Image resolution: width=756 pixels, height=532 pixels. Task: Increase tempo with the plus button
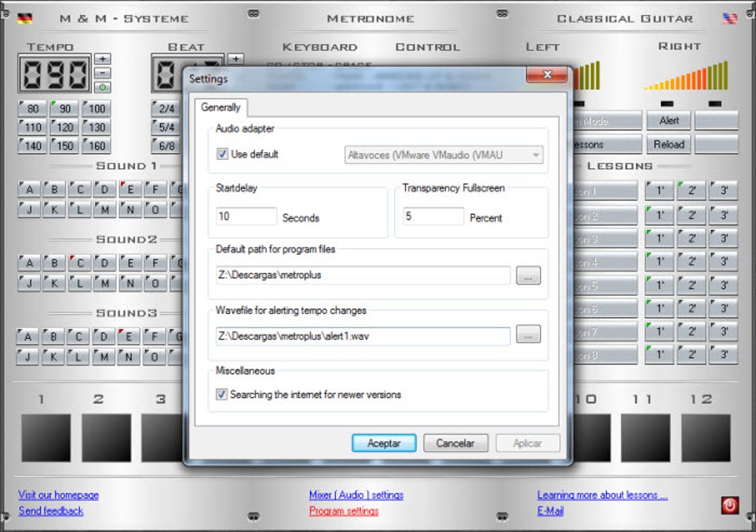(102, 59)
